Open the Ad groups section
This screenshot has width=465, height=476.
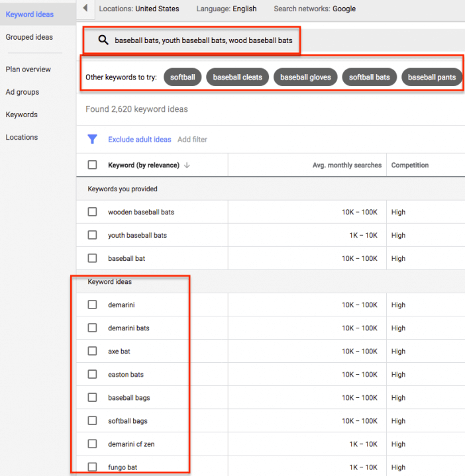[x=22, y=92]
